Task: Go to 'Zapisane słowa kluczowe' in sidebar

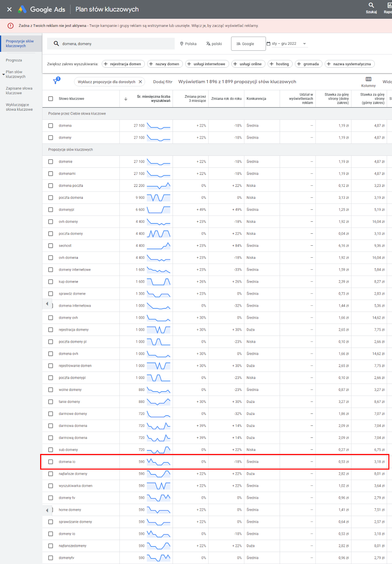Action: [x=19, y=91]
